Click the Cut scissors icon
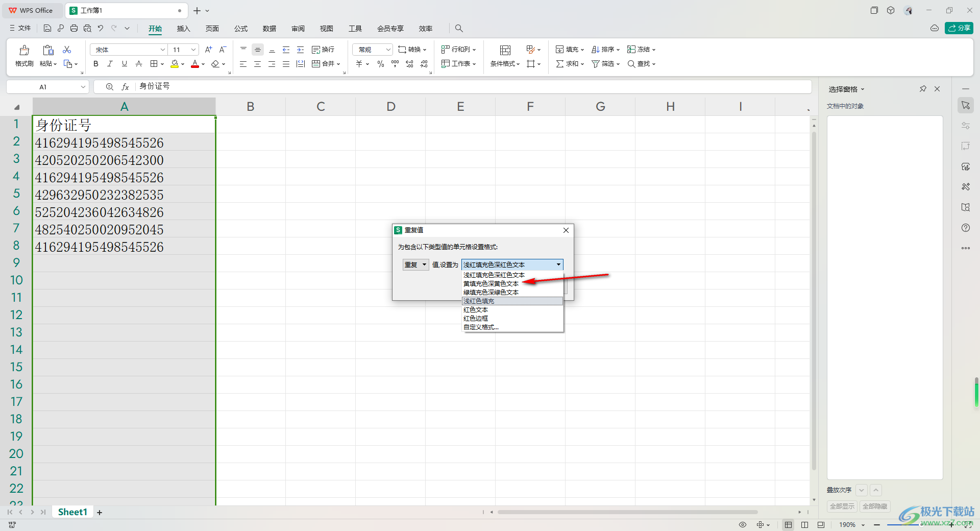 [x=67, y=50]
